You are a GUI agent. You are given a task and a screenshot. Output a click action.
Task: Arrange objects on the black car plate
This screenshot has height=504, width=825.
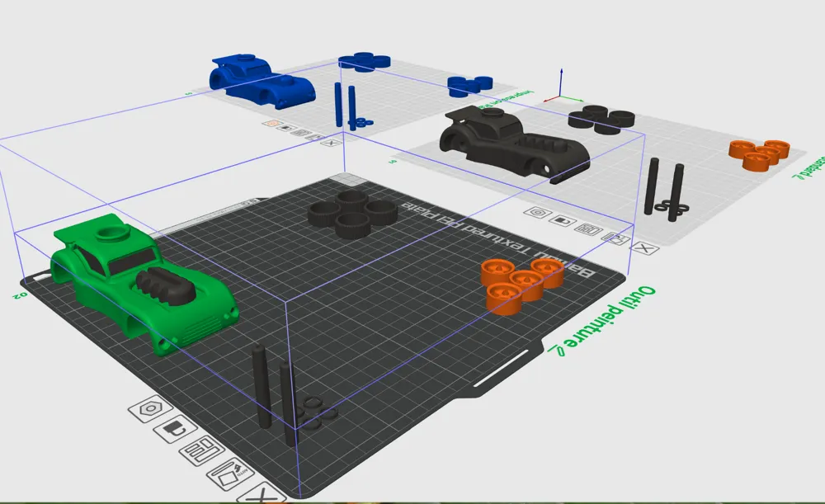(590, 229)
